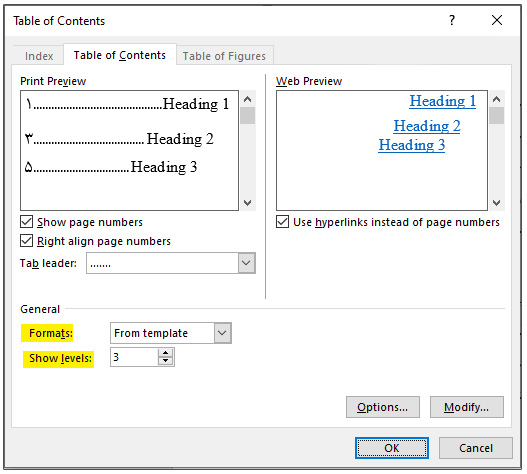Screen dimensions: 527x474
Task: Switch to the Index tab
Action: pyautogui.click(x=39, y=56)
